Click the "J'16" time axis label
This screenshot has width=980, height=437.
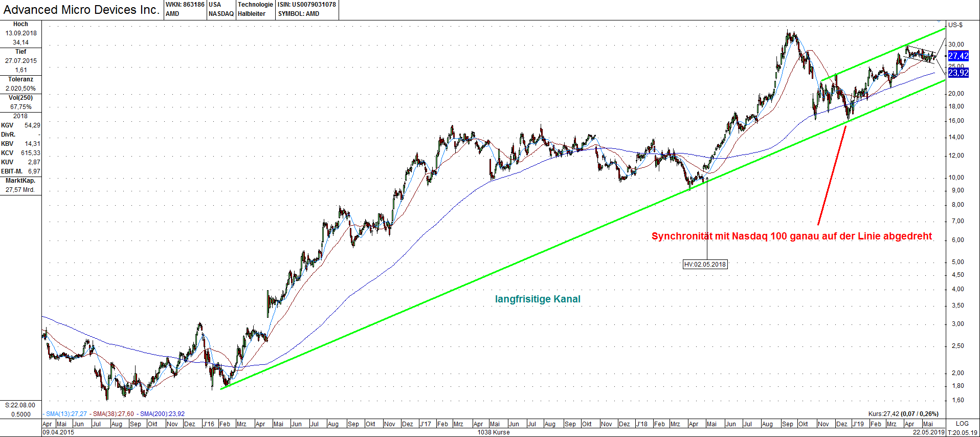208,424
